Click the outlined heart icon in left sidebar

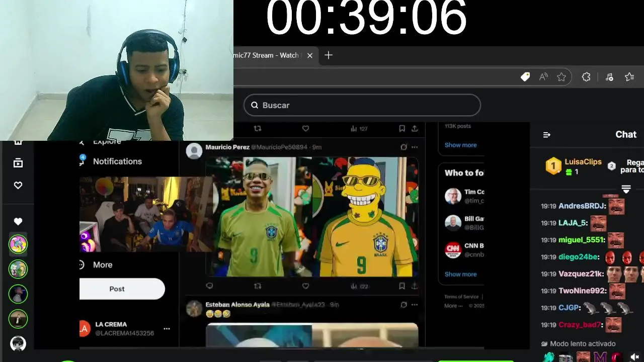coord(18,185)
